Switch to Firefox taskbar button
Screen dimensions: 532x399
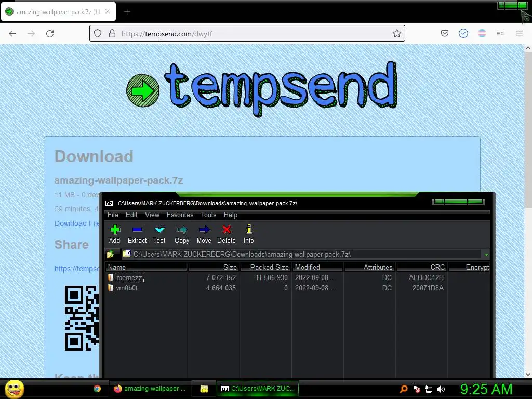(150, 389)
